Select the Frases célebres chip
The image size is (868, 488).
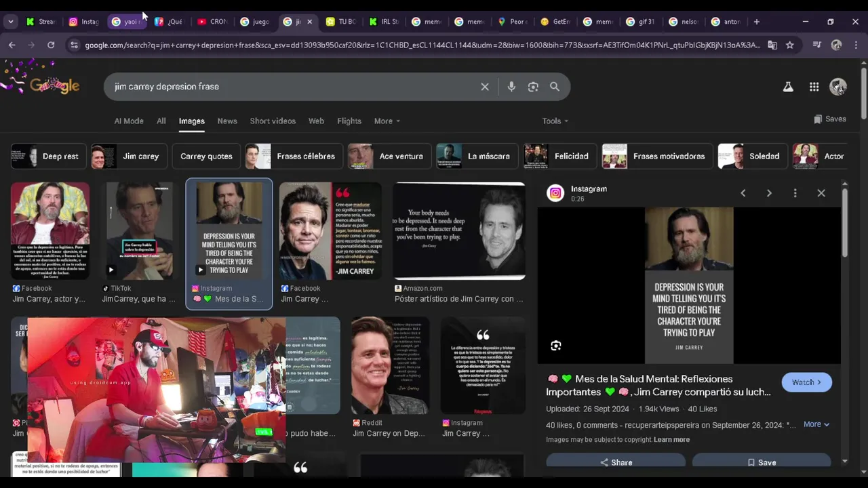[x=294, y=156]
